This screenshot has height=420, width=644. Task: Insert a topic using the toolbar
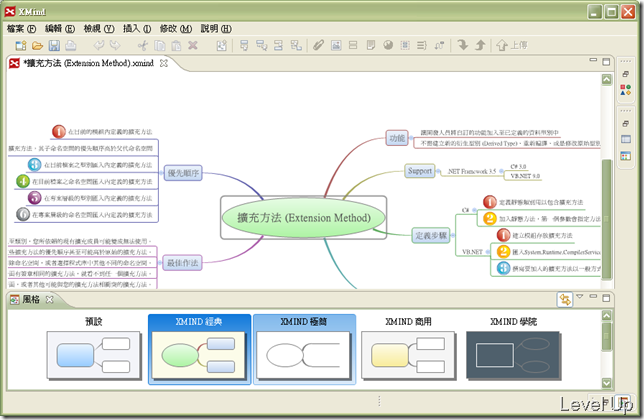tap(244, 45)
